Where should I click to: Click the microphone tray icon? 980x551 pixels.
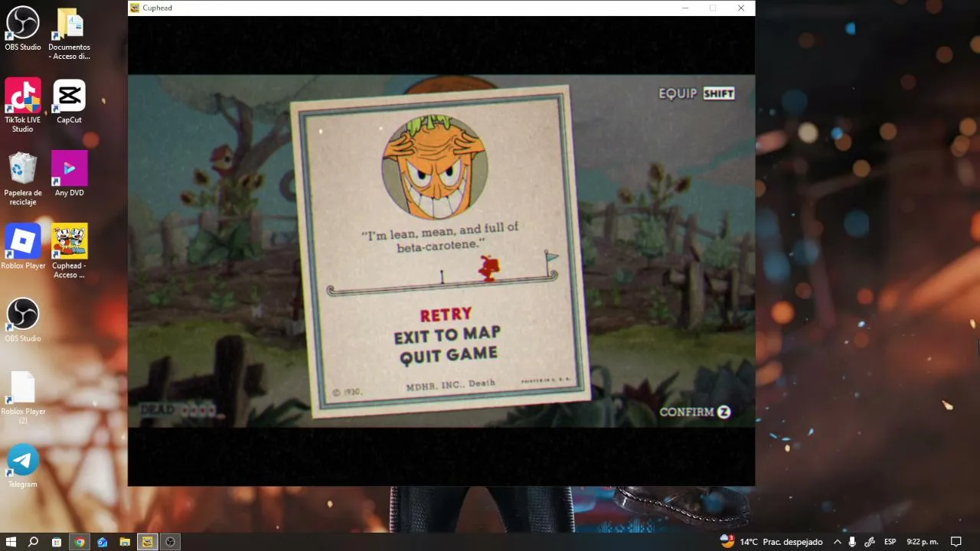click(x=853, y=542)
